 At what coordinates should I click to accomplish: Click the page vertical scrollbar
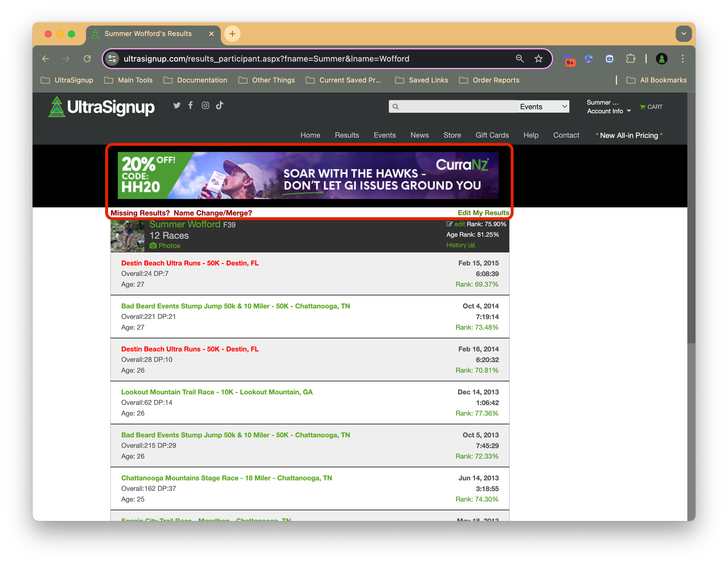click(x=691, y=218)
